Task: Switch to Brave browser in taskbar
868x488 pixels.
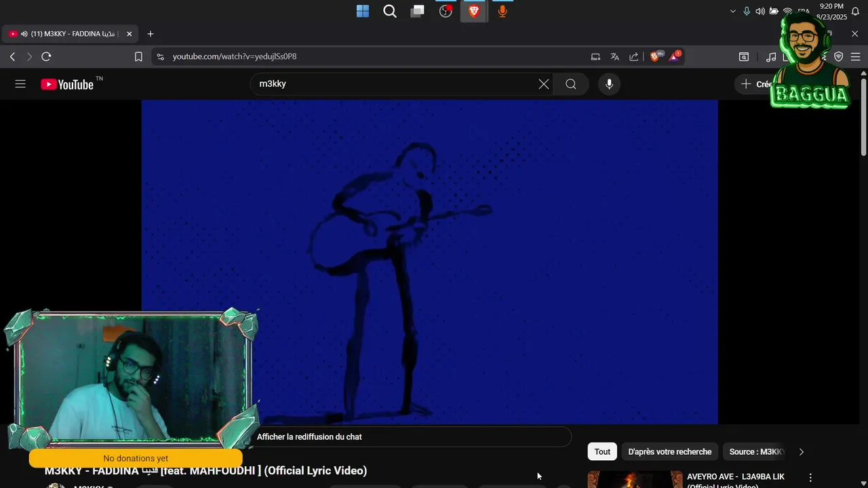Action: click(x=474, y=11)
